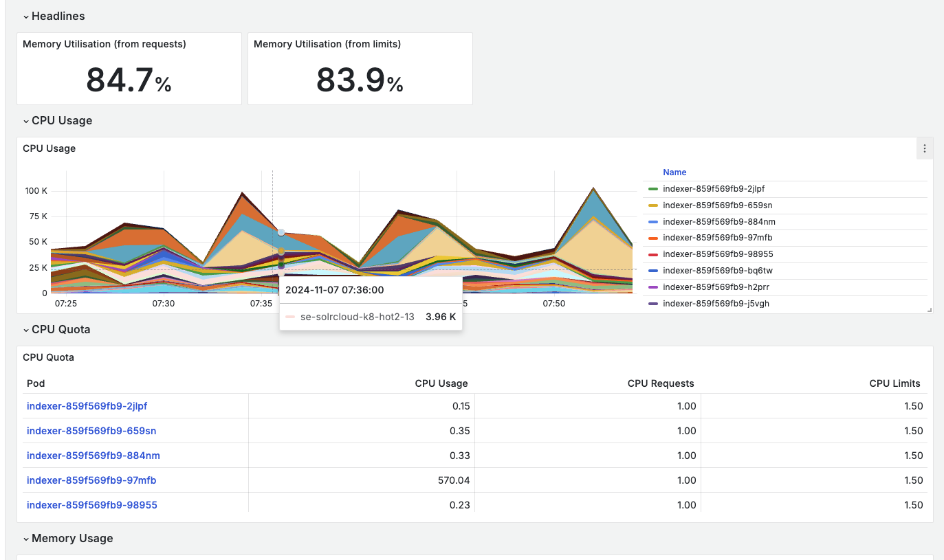Click the 83.9% stat value
The image size is (944, 560).
point(360,80)
